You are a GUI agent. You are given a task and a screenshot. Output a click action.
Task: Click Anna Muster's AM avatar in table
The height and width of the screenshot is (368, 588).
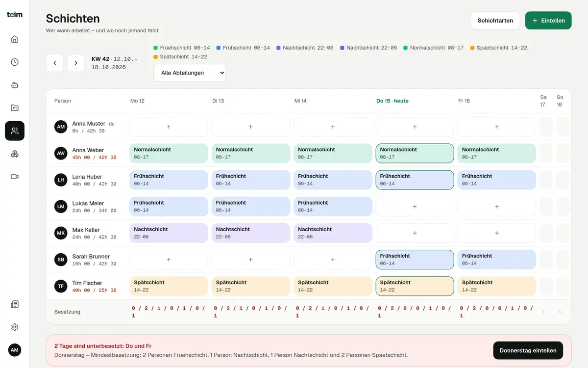(x=61, y=127)
